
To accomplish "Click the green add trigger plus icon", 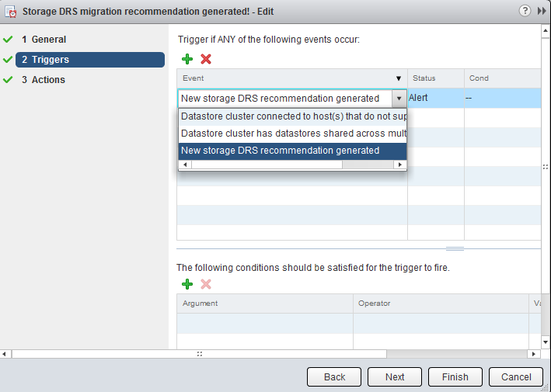I will pos(187,59).
